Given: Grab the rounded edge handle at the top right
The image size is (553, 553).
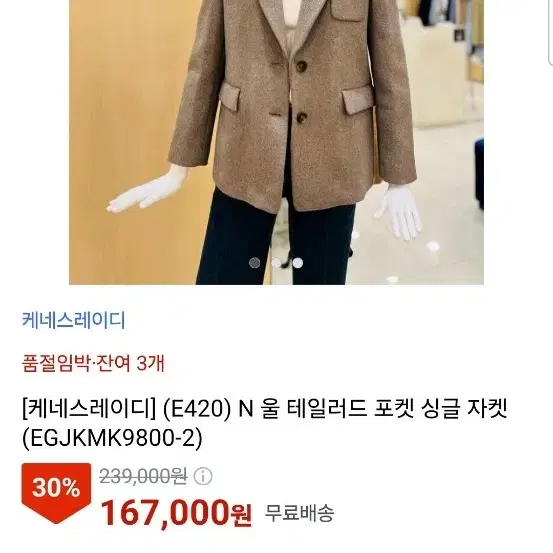Looking at the screenshot, I should pos(551,34).
